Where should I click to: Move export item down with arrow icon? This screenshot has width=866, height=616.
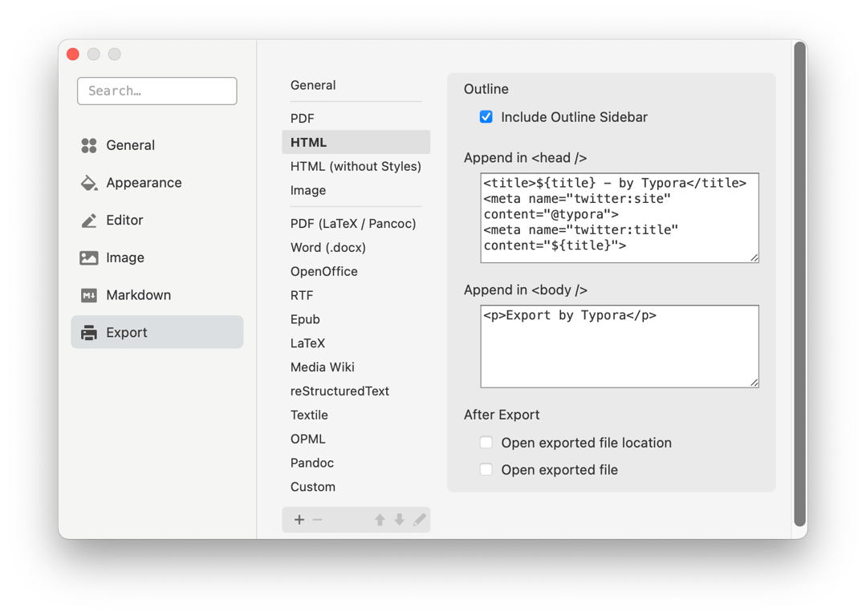pos(400,520)
